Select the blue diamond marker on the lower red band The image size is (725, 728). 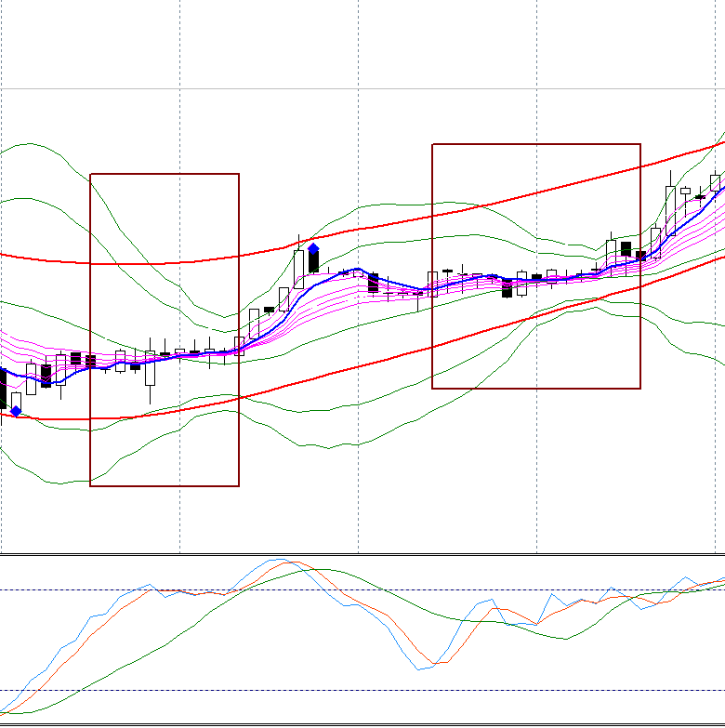coord(16,411)
